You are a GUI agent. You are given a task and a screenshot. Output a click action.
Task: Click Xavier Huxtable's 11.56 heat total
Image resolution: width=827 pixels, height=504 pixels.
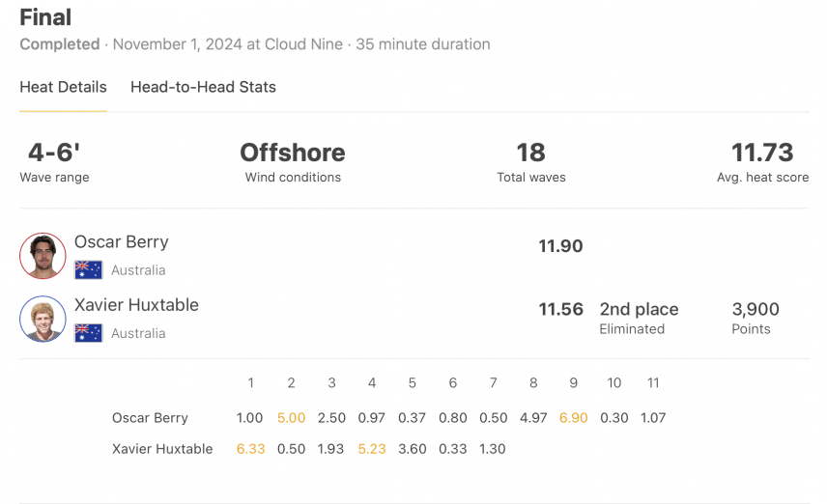click(x=560, y=310)
